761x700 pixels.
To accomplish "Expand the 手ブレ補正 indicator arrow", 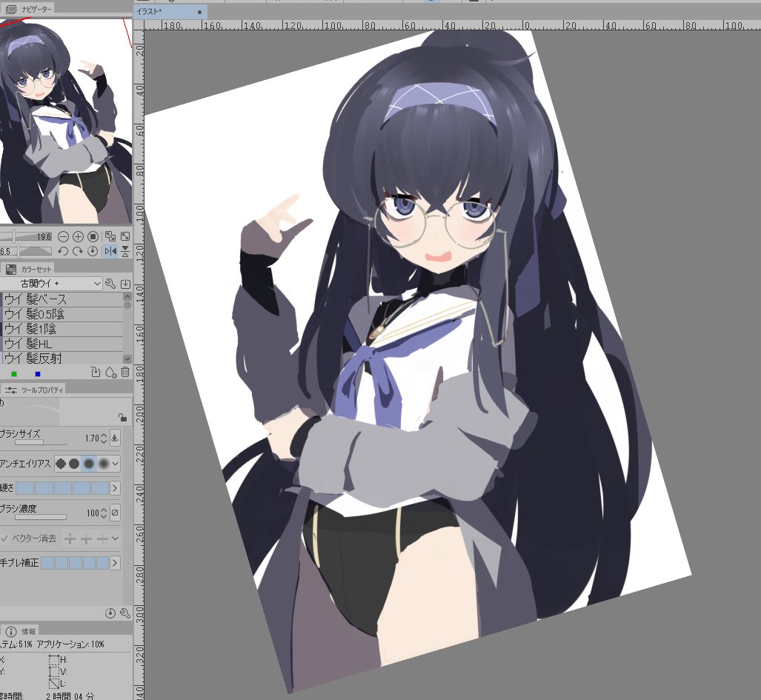I will click(115, 563).
